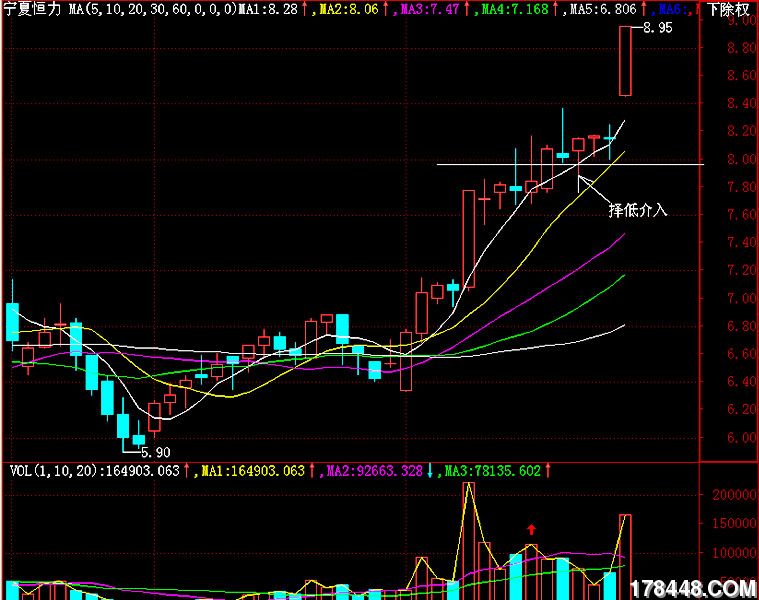Click the green MA4:7.168 label
759x600 pixels.
coord(515,9)
